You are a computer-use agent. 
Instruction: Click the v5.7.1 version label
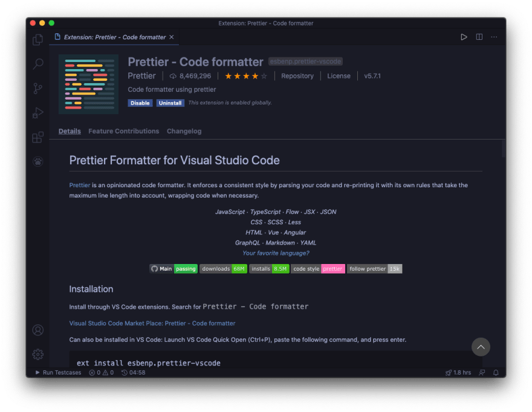[x=372, y=76]
